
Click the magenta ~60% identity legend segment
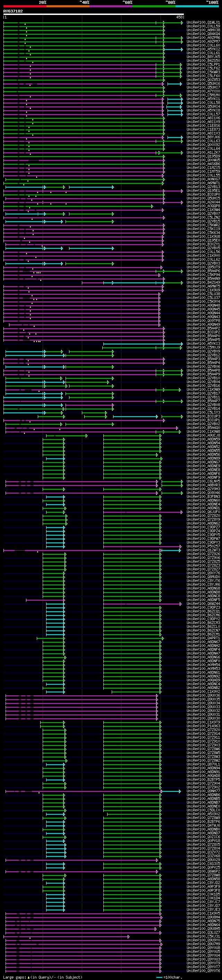111,6
